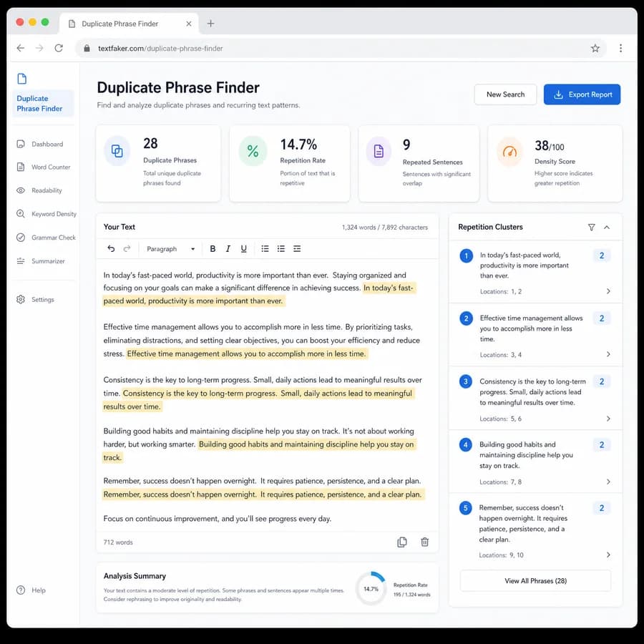Click the browser forward arrow
The image size is (644, 644).
(x=39, y=48)
